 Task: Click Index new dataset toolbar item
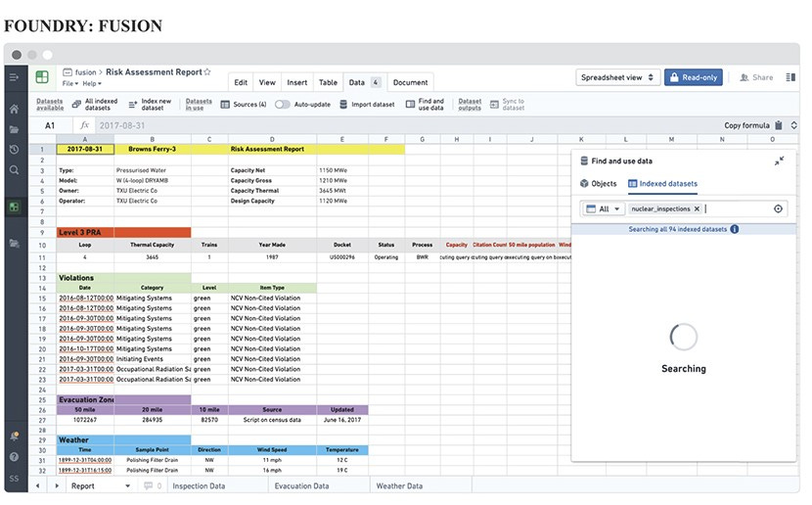click(x=151, y=104)
